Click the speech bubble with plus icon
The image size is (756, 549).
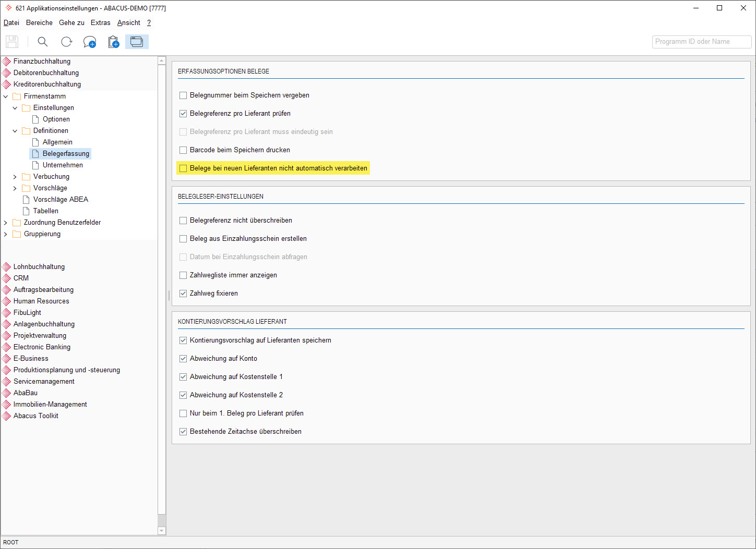pos(90,42)
